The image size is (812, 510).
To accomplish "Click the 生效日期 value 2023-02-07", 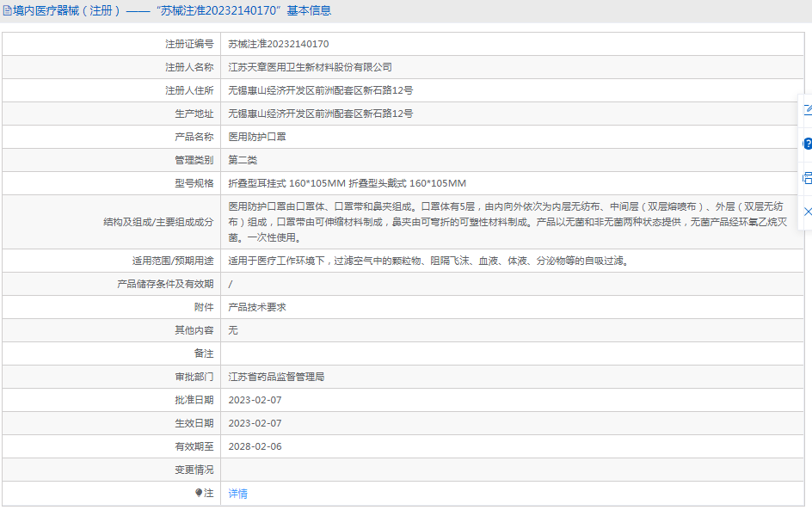I will tap(255, 423).
